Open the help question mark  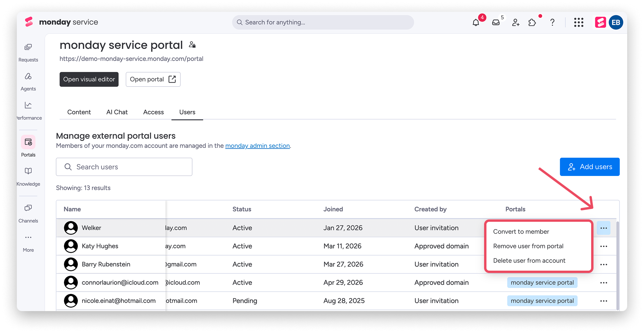(552, 23)
